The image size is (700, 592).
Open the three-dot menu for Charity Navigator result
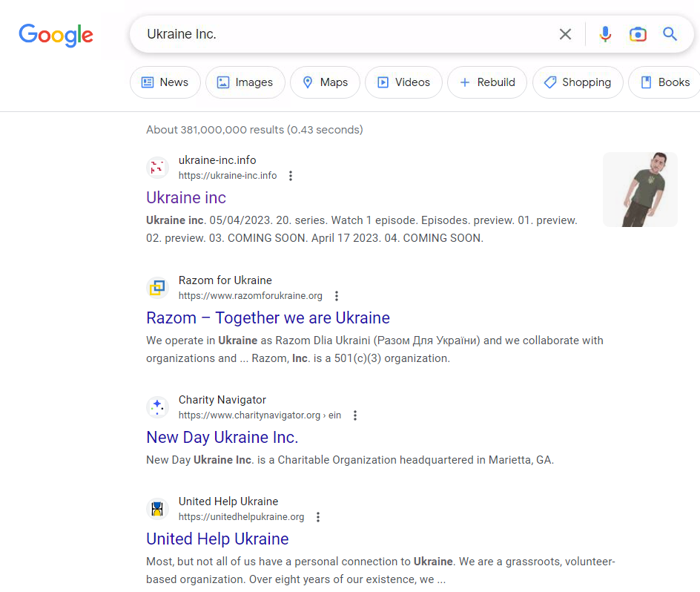[355, 415]
